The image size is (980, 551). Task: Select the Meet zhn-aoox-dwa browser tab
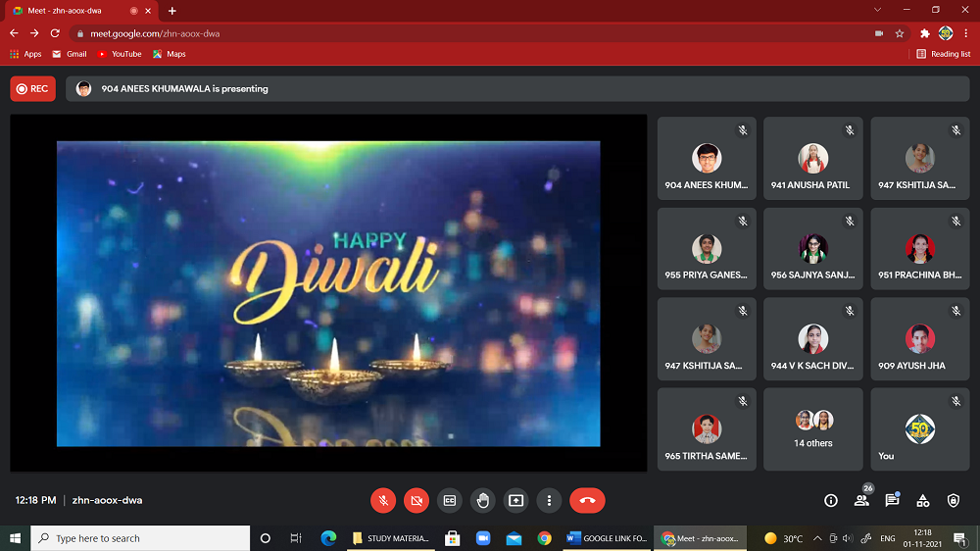coord(81,11)
